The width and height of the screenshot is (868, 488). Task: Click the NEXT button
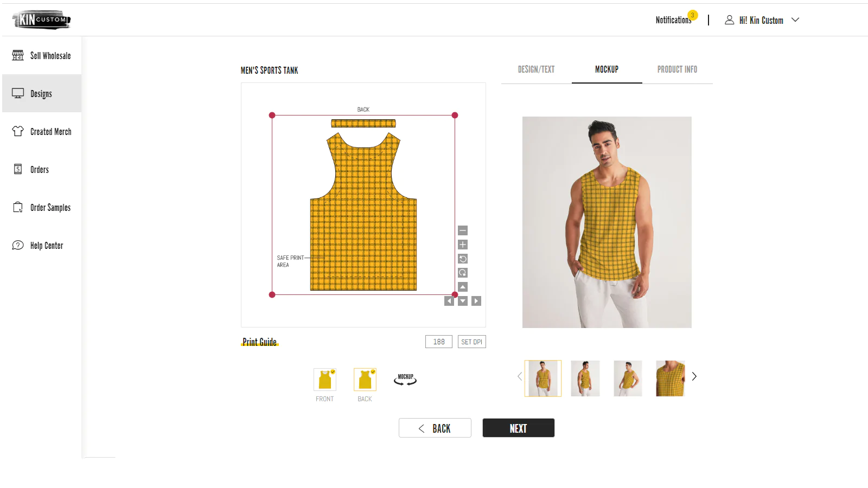point(519,428)
